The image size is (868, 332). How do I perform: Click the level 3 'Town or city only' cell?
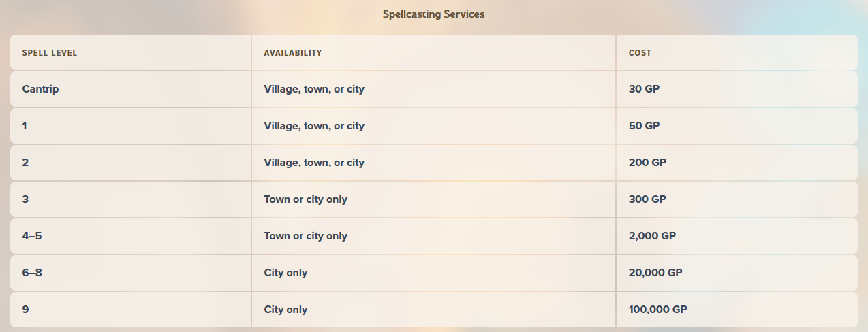point(433,199)
